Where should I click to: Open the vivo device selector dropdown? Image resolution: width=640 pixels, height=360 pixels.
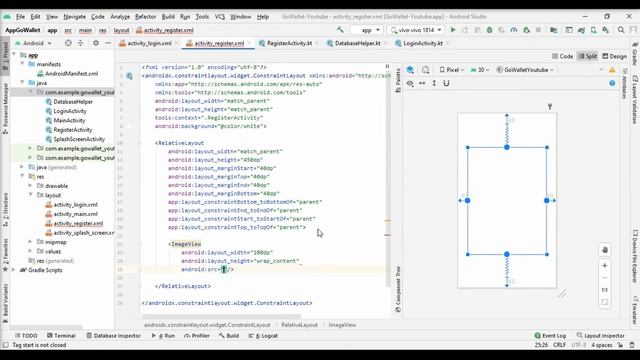(416, 30)
